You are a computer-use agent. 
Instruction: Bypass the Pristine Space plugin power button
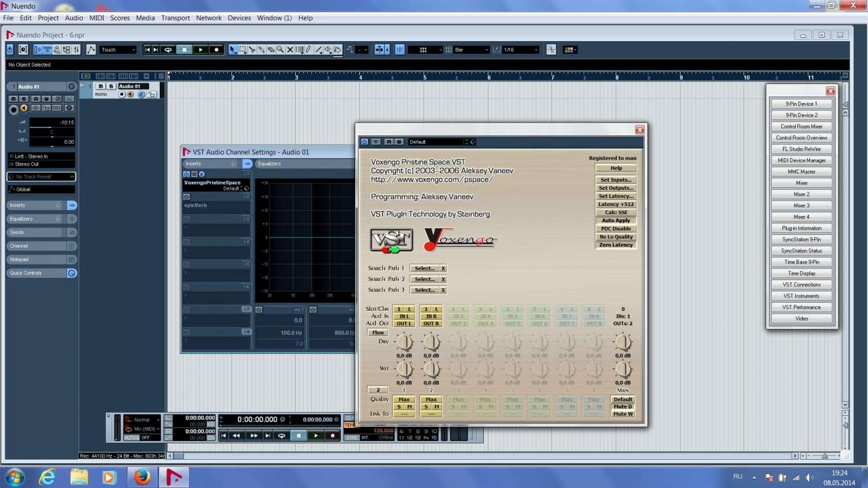click(365, 142)
